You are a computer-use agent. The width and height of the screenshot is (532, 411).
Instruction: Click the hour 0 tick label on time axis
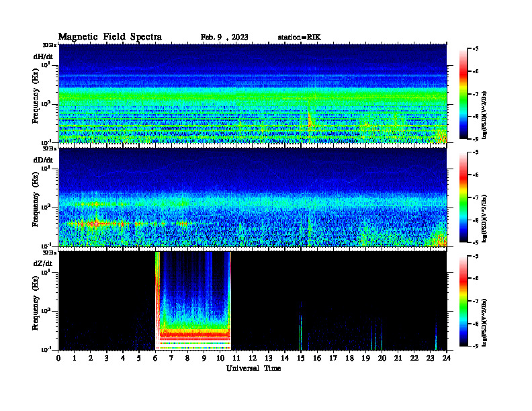(x=58, y=359)
